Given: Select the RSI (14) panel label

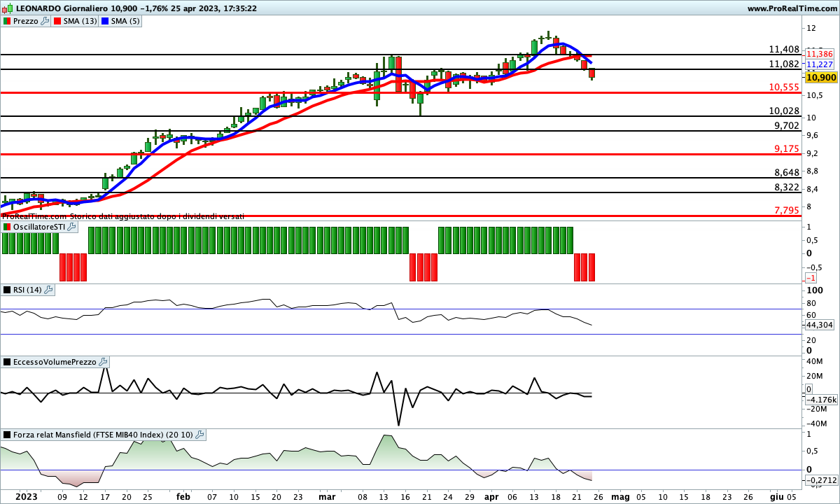Looking at the screenshot, I should (x=28, y=290).
